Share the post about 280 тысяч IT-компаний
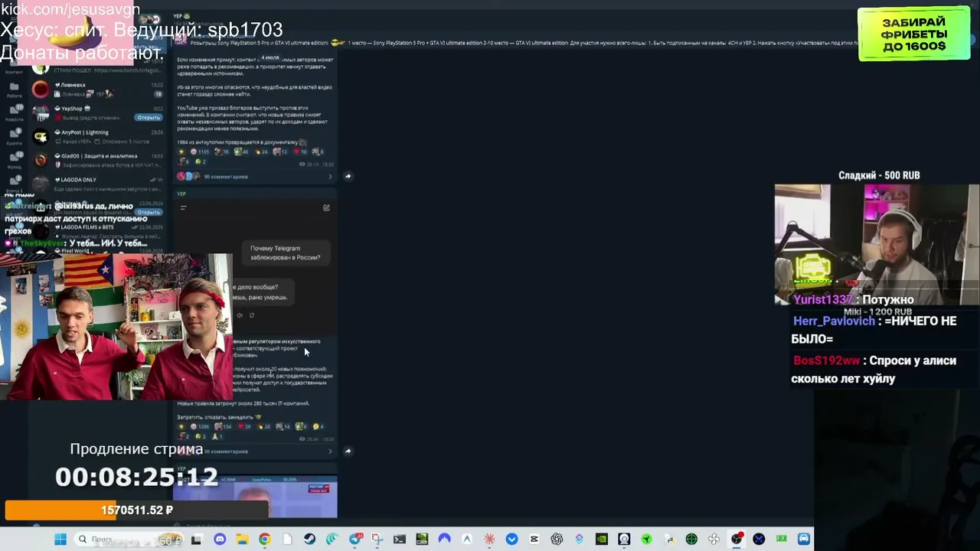980x551 pixels. click(x=348, y=451)
